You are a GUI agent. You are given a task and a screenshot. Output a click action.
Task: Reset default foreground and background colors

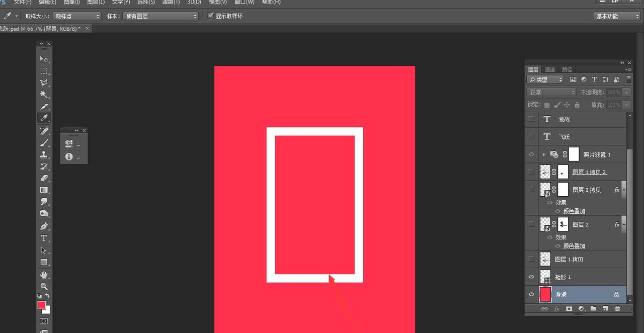(x=39, y=296)
